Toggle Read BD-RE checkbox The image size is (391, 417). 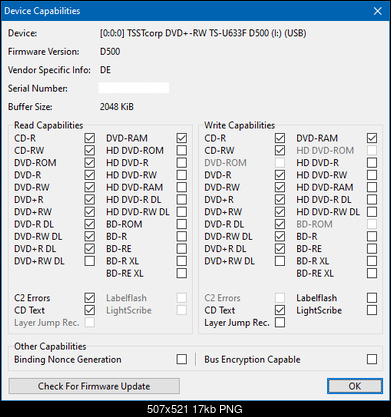[x=182, y=249]
